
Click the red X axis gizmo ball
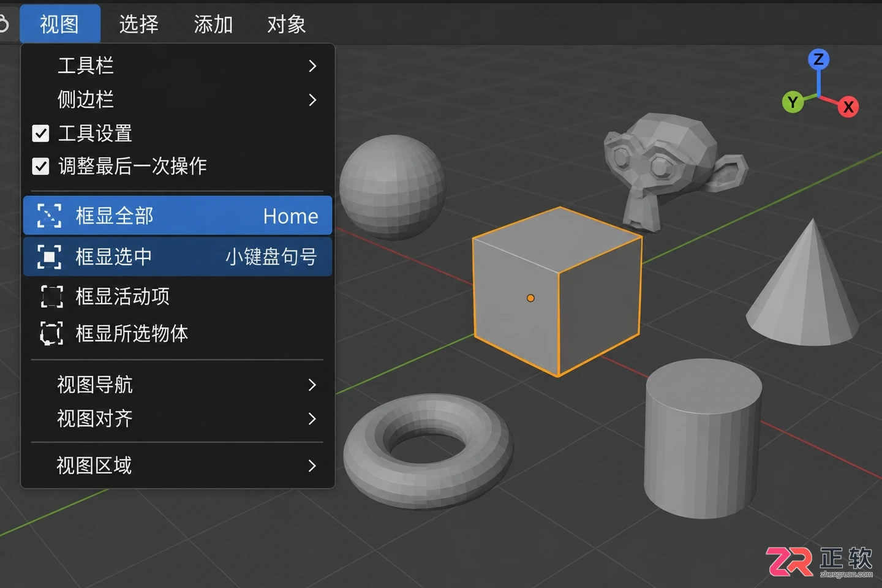click(848, 107)
